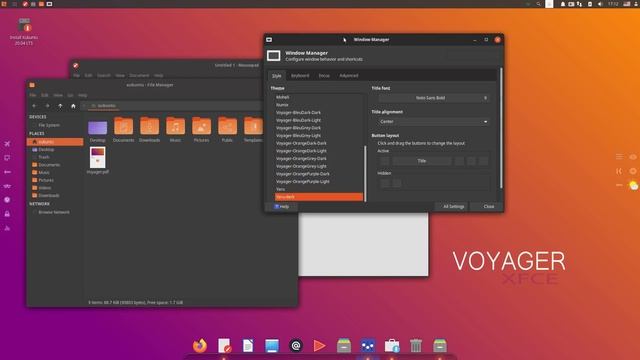Click Window Manager dialog right-edge scrollbar
This screenshot has height=360, width=640.
point(501,129)
